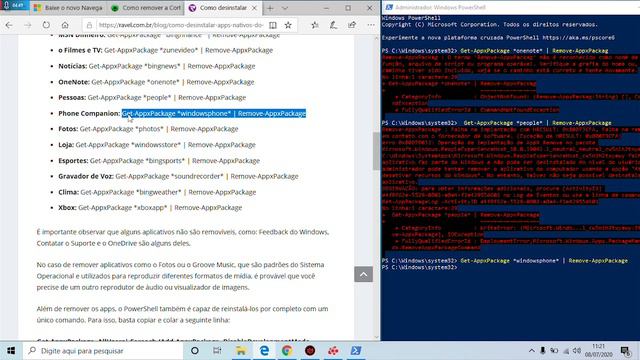Open the add notes pen icon
Screen dimensions: 640x360
click(333, 25)
